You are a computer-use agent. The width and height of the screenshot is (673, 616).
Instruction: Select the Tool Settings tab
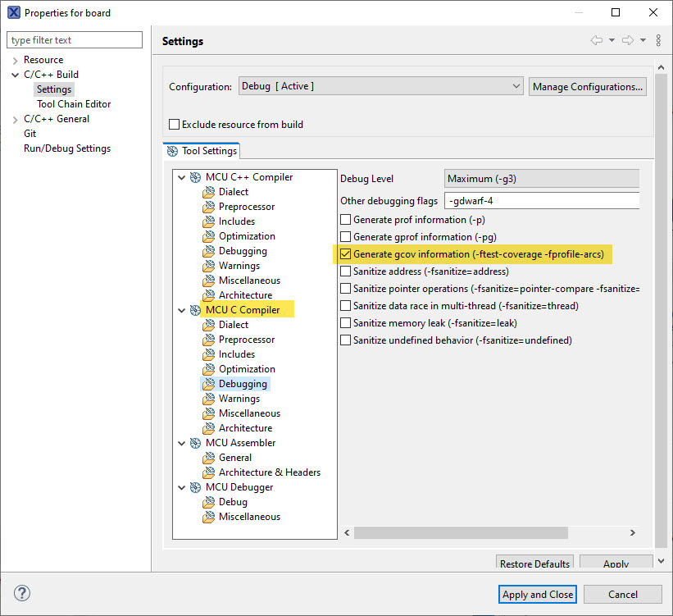tap(202, 150)
